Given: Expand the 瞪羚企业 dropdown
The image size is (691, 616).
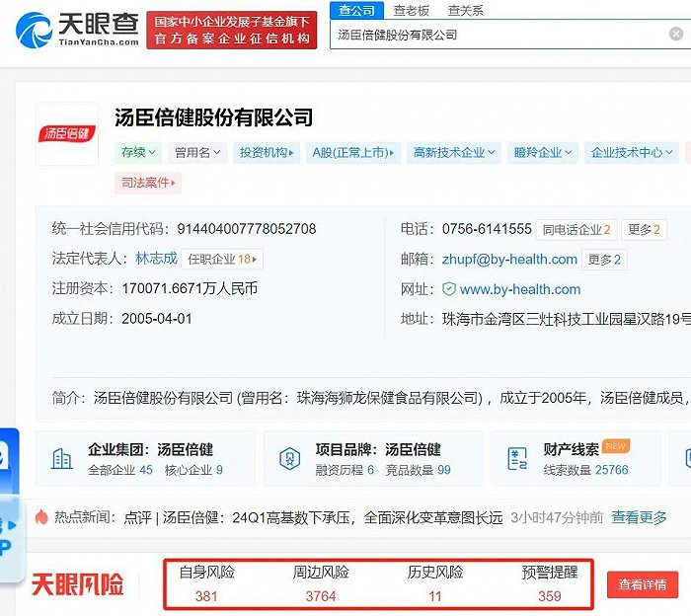Looking at the screenshot, I should coord(543,152).
